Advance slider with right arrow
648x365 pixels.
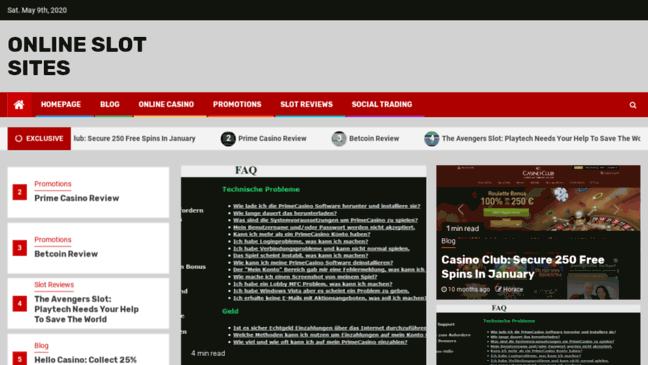click(x=616, y=209)
